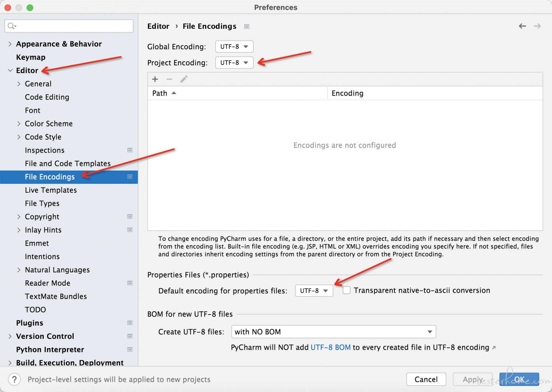Expand Build, Execution, Deployment section
Screen dimensions: 552x392
click(x=10, y=363)
